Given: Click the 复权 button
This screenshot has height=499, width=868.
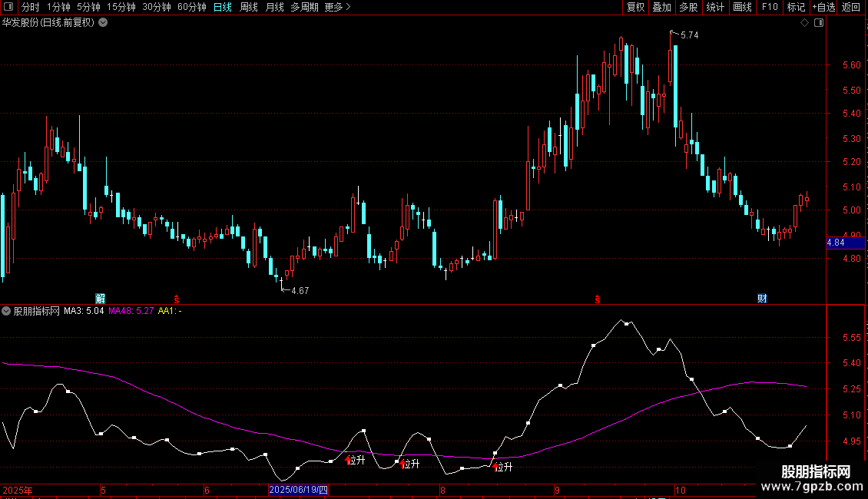Looking at the screenshot, I should 635,7.
